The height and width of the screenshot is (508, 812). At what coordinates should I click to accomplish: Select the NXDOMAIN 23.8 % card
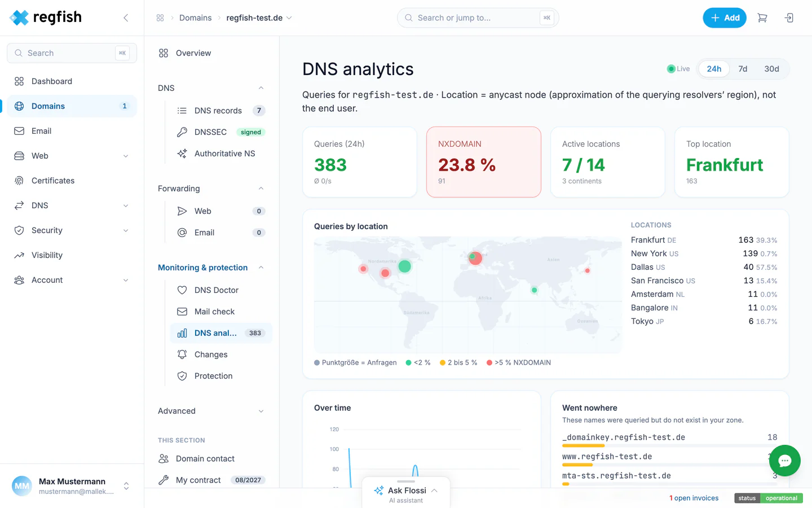pos(484,162)
